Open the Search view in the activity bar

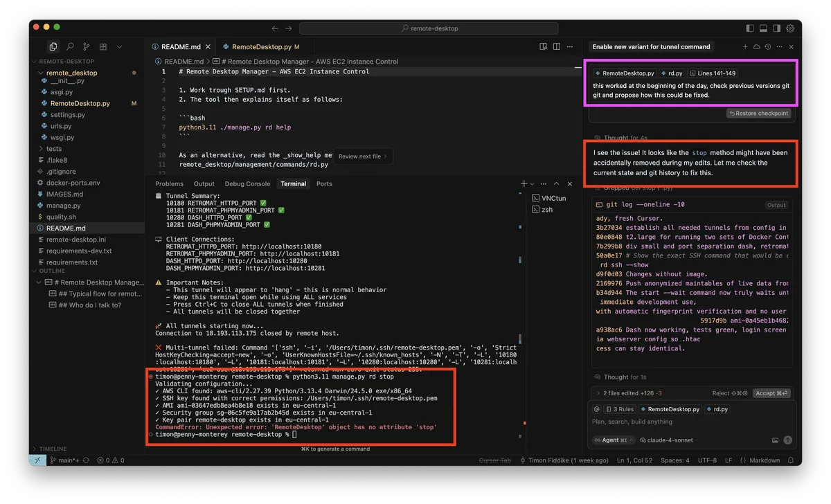69,46
